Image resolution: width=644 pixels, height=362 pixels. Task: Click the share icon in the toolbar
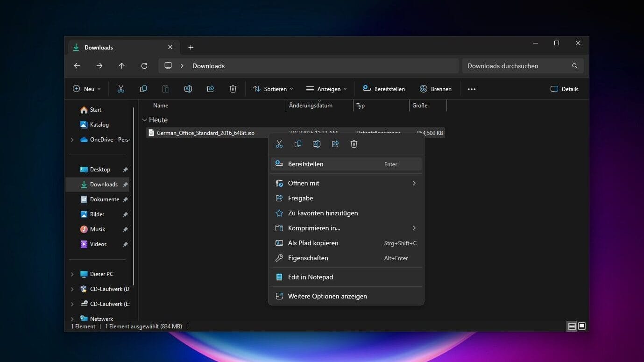(x=211, y=89)
